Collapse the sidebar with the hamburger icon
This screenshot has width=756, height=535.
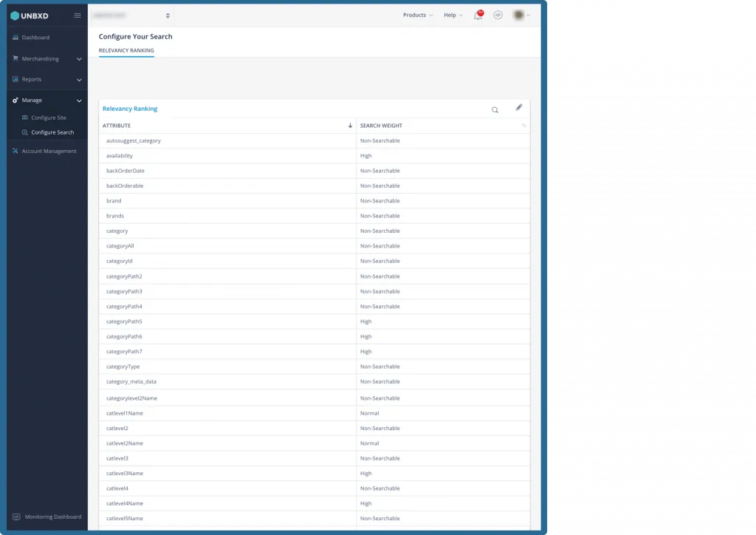pyautogui.click(x=77, y=16)
